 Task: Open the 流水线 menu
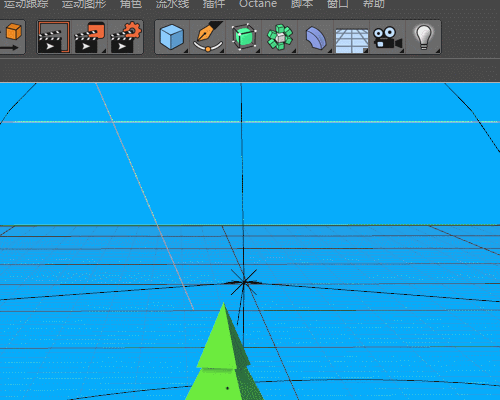172,4
